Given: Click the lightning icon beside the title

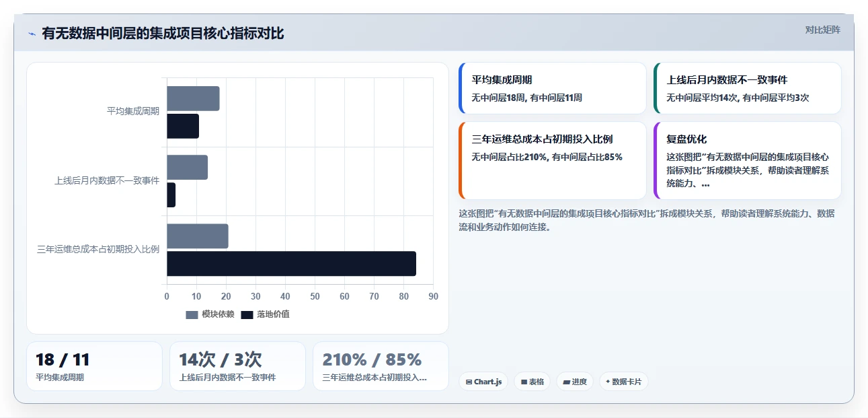Looking at the screenshot, I should (32, 34).
